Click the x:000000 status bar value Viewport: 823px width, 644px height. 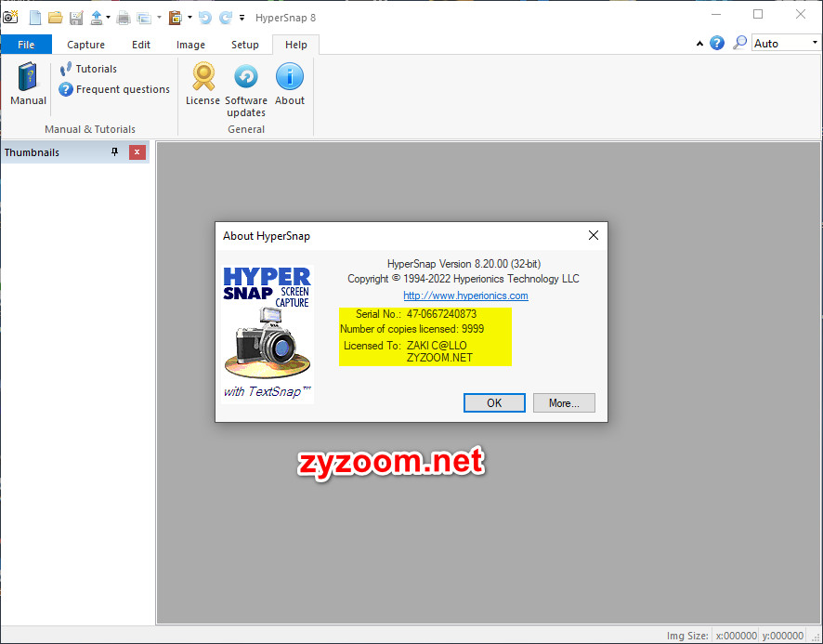(x=736, y=636)
